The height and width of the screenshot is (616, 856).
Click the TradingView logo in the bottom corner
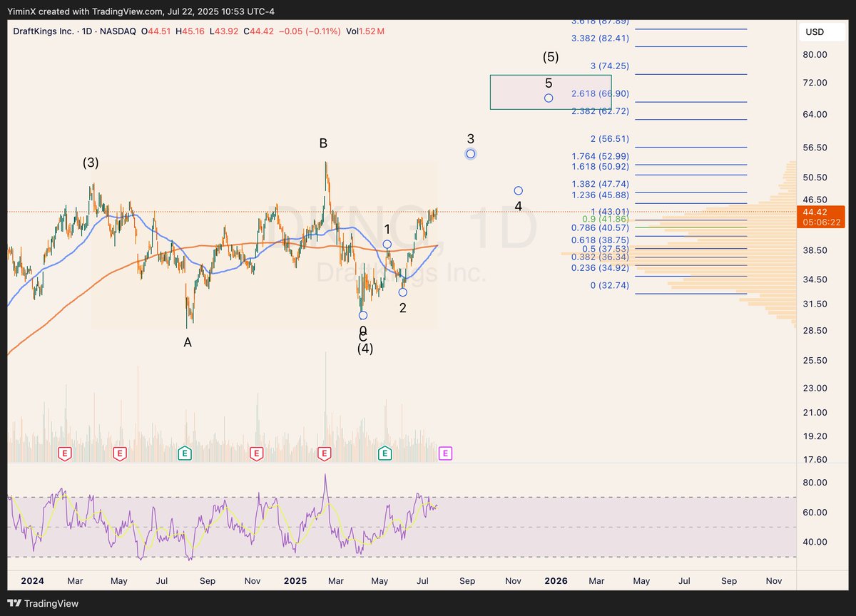[x=44, y=604]
